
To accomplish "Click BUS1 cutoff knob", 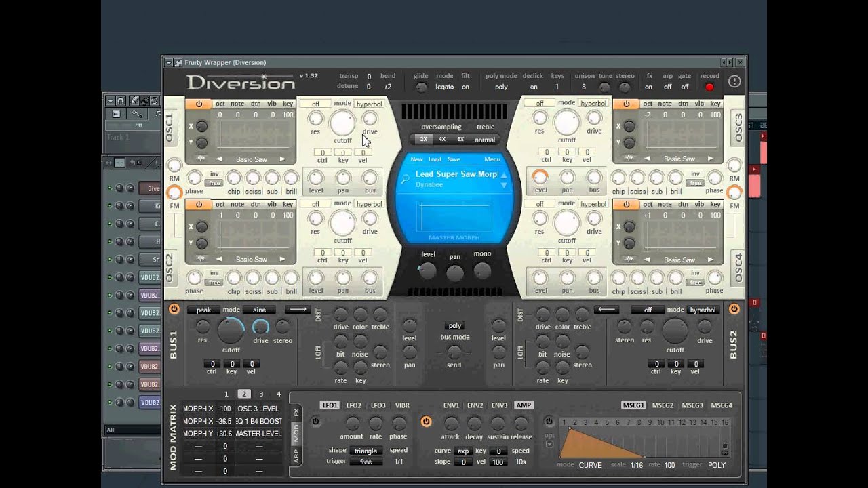I will [231, 331].
